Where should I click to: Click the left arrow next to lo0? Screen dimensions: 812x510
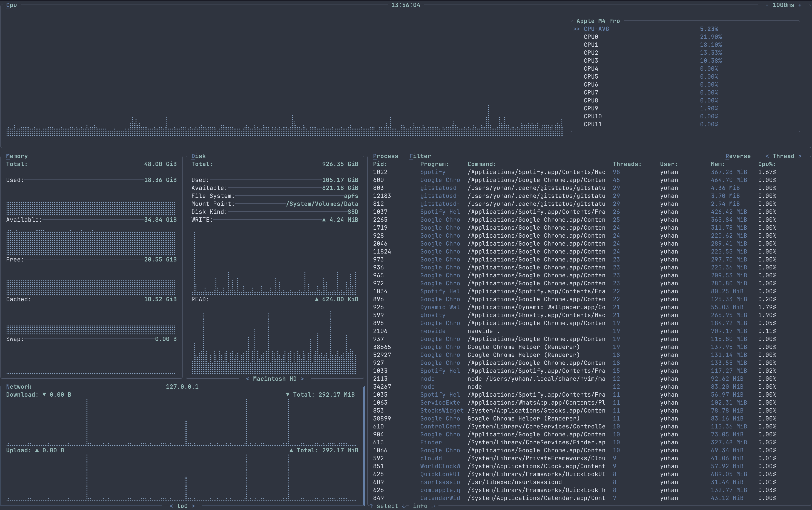[x=172, y=506]
